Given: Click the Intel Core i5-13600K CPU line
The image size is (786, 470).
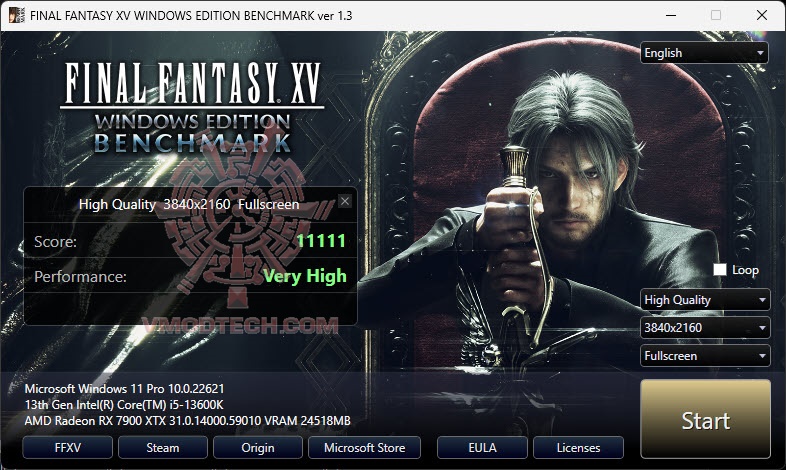Looking at the screenshot, I should coord(124,405).
